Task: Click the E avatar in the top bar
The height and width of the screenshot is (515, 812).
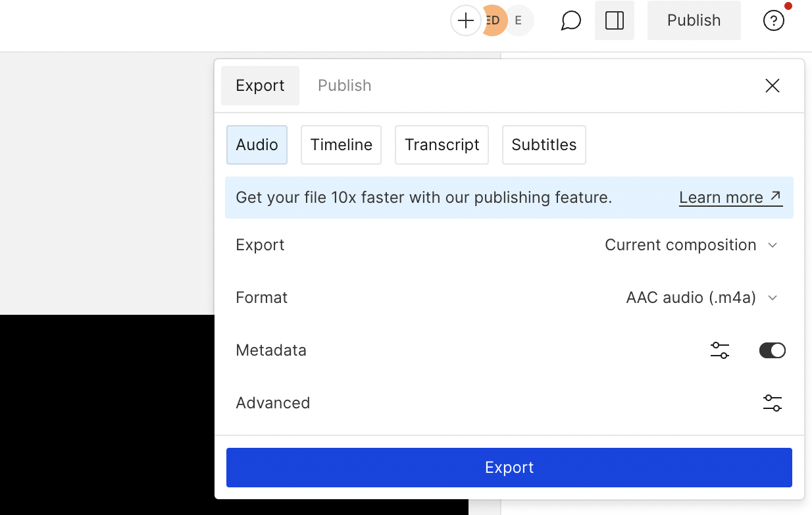Action: (x=519, y=20)
